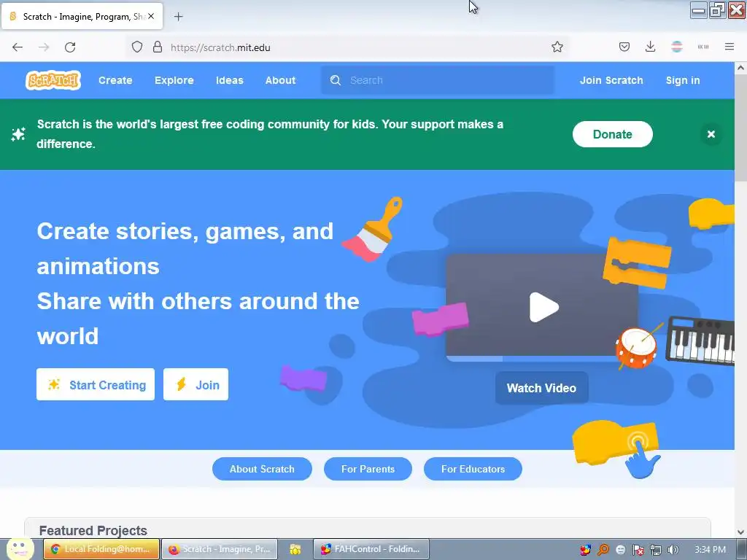Click the 3:34 PM clock
Viewport: 747px width, 560px height.
(x=710, y=550)
